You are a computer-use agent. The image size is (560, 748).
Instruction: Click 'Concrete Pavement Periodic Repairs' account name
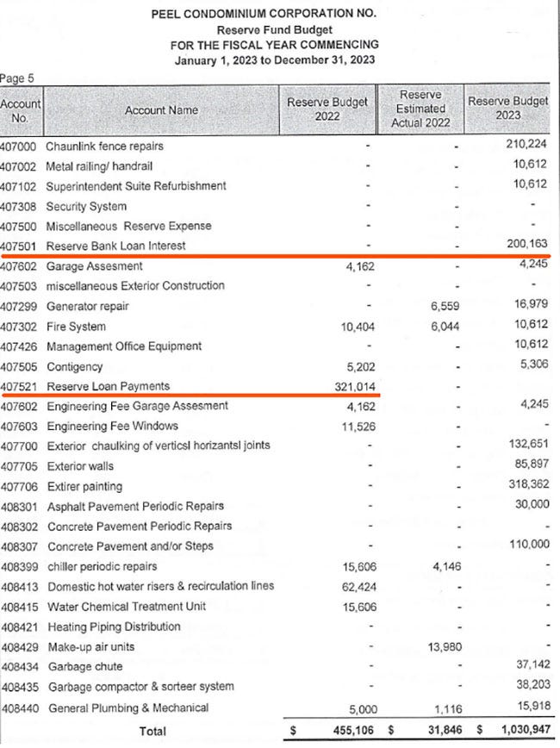pos(140,527)
